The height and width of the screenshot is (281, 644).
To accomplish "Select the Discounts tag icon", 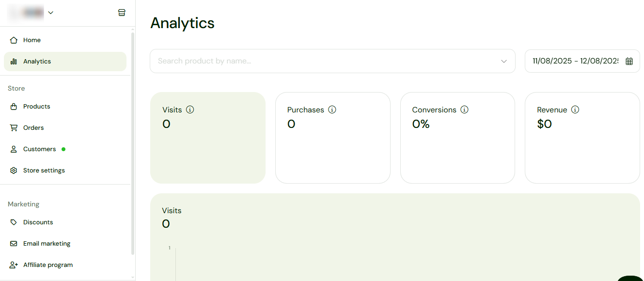I will pos(14,222).
